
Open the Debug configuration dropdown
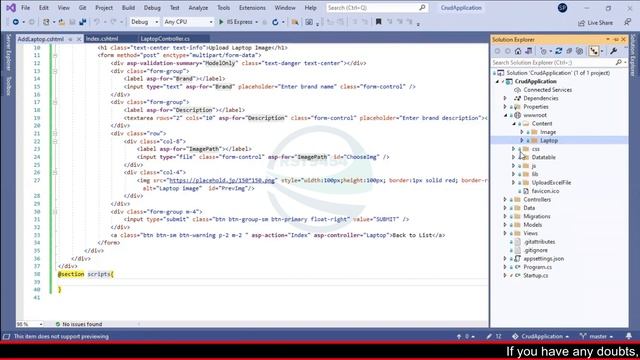click(x=144, y=22)
